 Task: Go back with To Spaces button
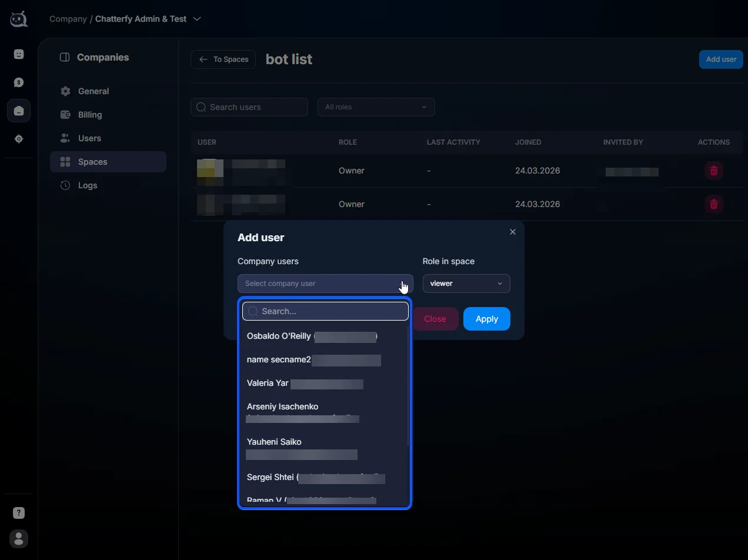223,59
